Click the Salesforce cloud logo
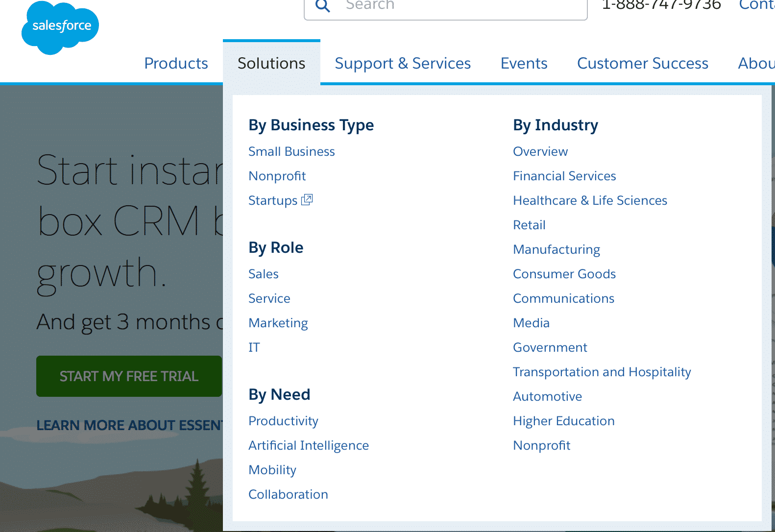 (60, 27)
